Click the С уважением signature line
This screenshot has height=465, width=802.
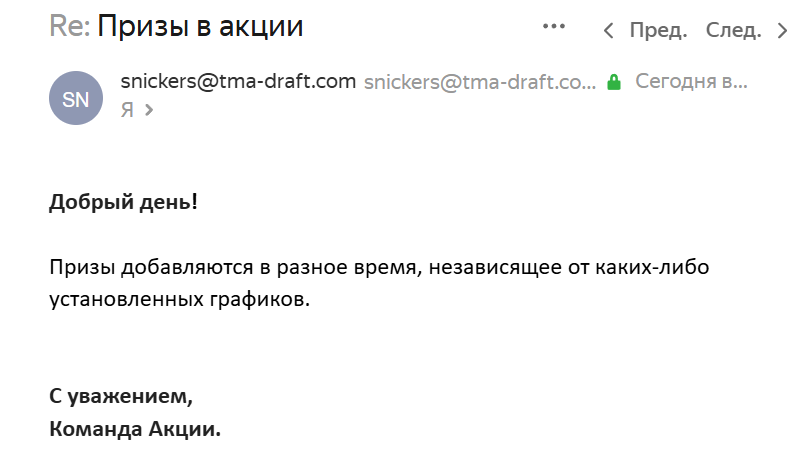[121, 395]
